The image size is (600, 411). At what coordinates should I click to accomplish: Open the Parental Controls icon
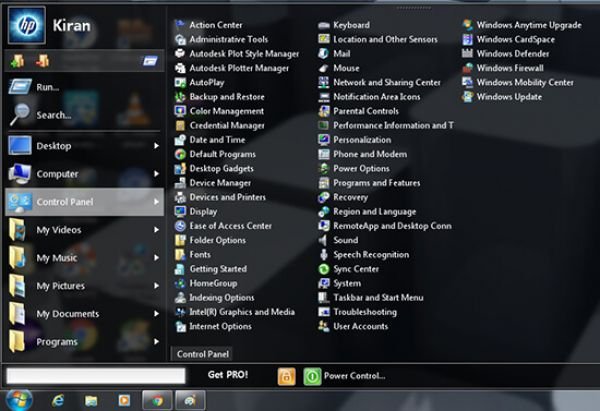coord(324,111)
